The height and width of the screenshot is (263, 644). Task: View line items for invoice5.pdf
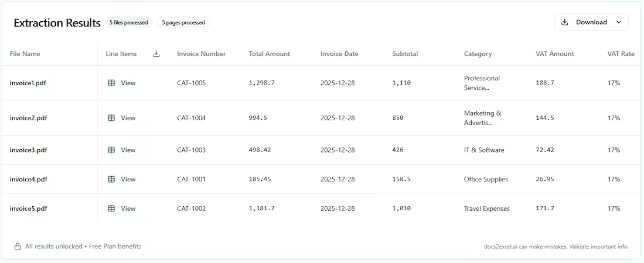point(128,208)
